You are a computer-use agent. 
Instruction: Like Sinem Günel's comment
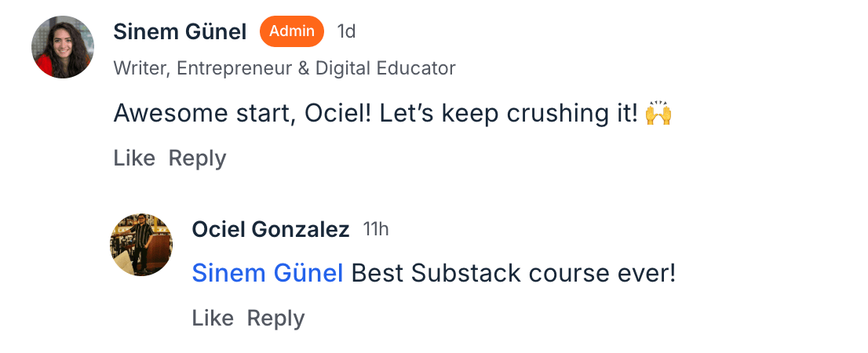(134, 158)
